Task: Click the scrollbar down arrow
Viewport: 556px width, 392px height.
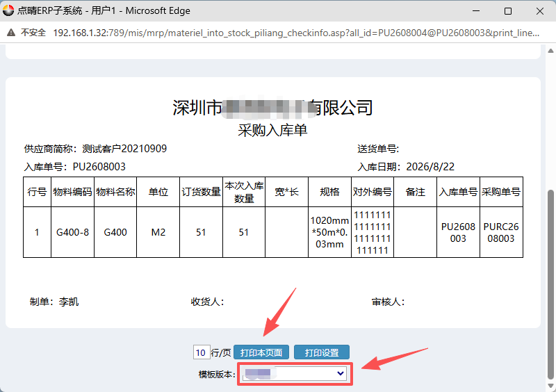Action: point(550,386)
